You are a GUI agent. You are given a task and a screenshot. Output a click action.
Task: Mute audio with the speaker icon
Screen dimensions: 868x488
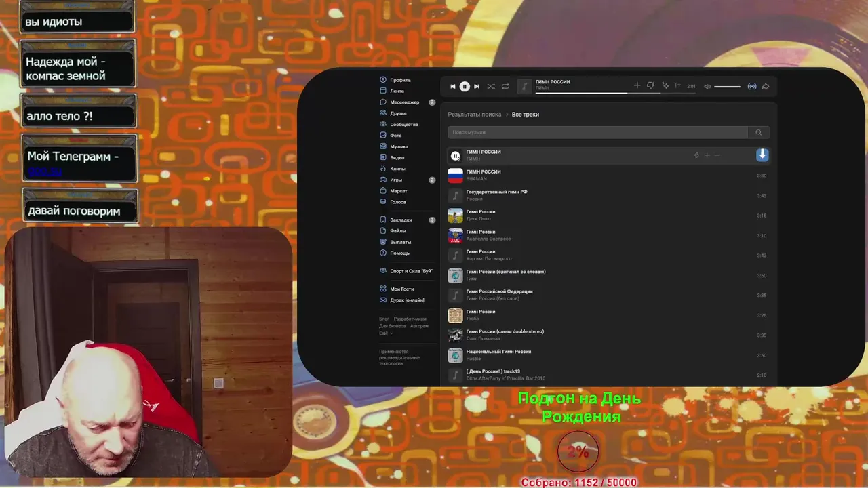click(707, 86)
